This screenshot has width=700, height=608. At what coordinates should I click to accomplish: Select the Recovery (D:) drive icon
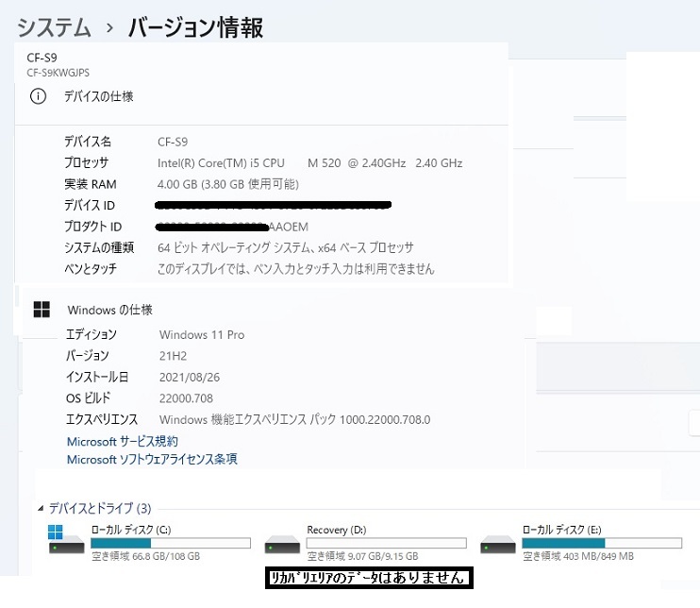(x=282, y=544)
